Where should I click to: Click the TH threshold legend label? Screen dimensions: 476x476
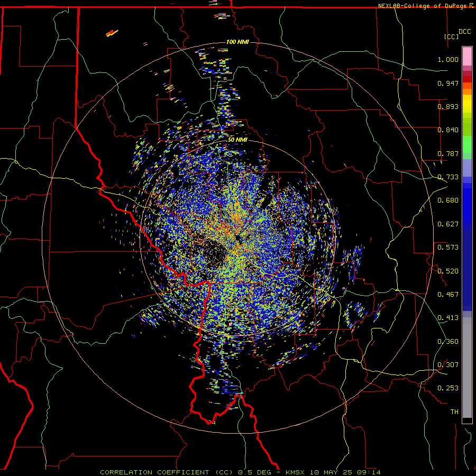click(x=454, y=412)
